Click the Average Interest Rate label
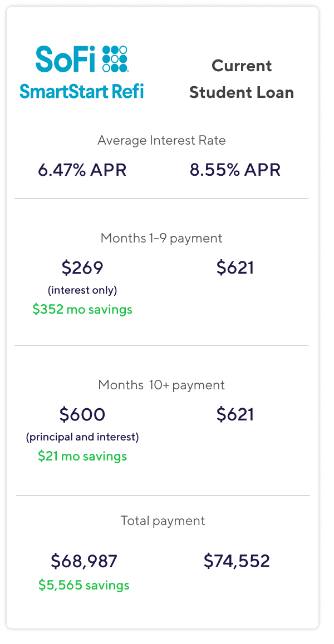Viewport: 334px width, 644px height. [x=161, y=140]
